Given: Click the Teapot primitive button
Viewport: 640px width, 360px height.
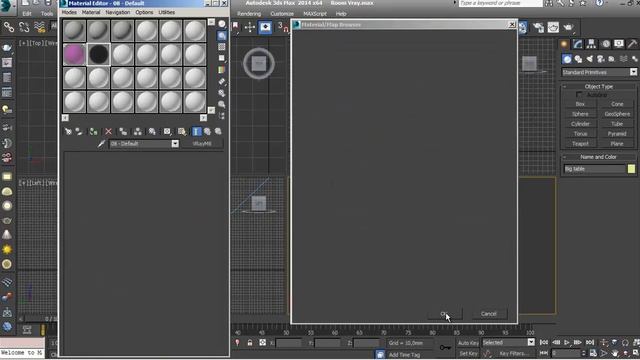Looking at the screenshot, I should [x=580, y=144].
